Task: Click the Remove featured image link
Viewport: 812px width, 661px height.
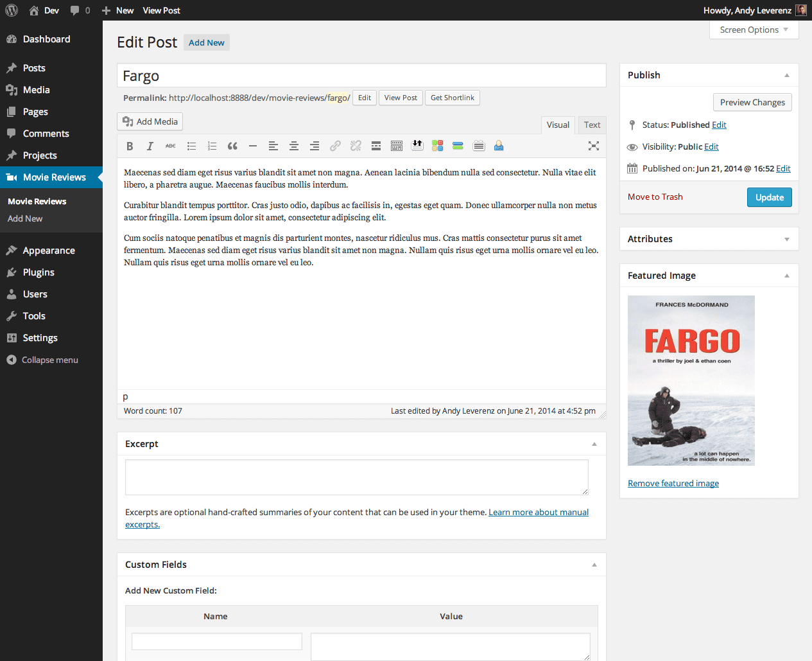Action: [673, 483]
